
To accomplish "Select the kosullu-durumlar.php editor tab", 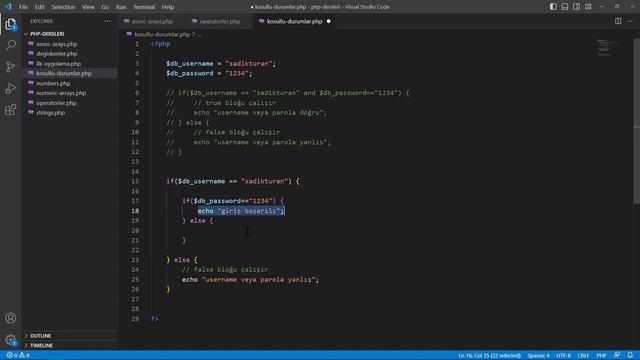I will click(295, 21).
